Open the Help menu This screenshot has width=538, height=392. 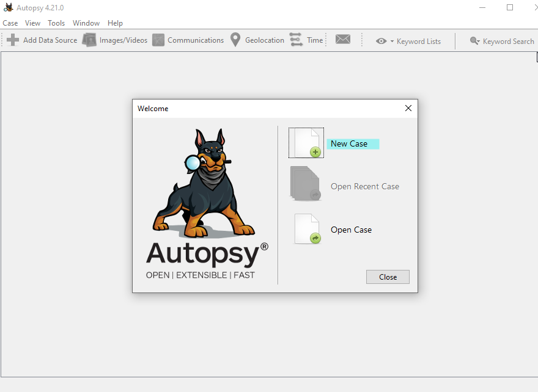pos(115,23)
